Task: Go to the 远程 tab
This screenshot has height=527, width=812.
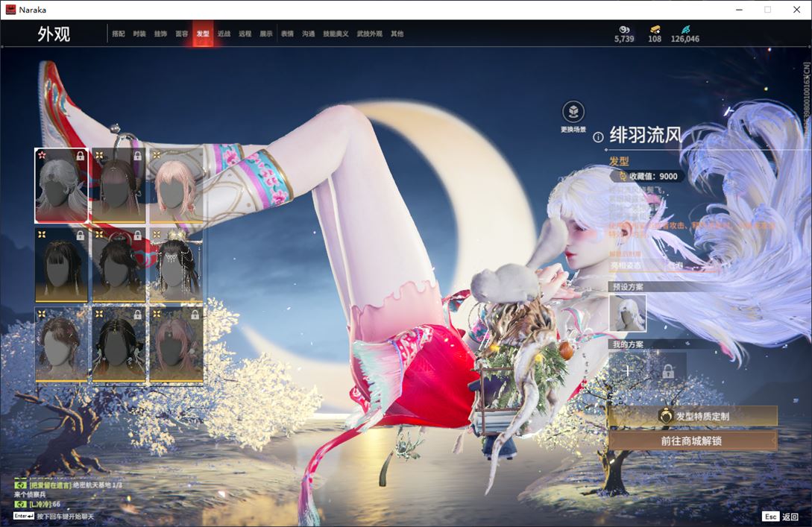Action: pos(245,34)
